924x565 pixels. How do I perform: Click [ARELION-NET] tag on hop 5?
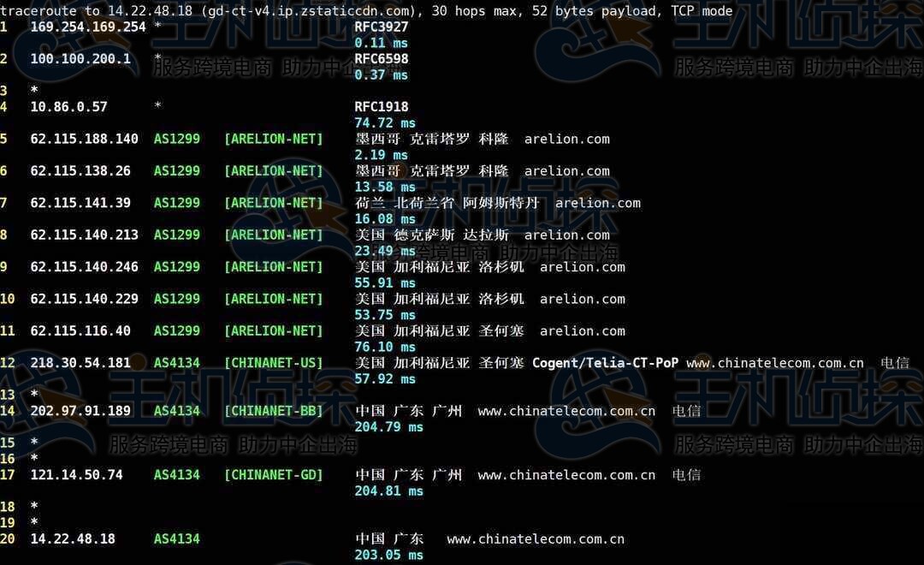[274, 140]
